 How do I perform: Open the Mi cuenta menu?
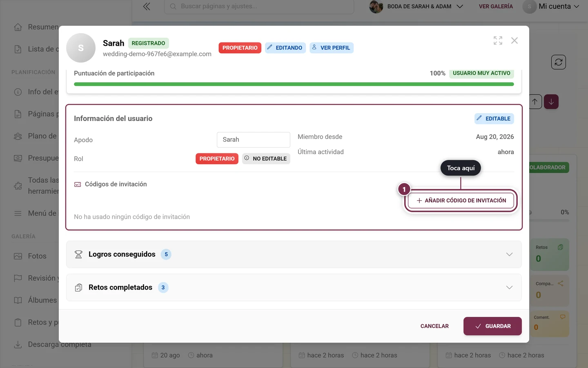(x=551, y=7)
